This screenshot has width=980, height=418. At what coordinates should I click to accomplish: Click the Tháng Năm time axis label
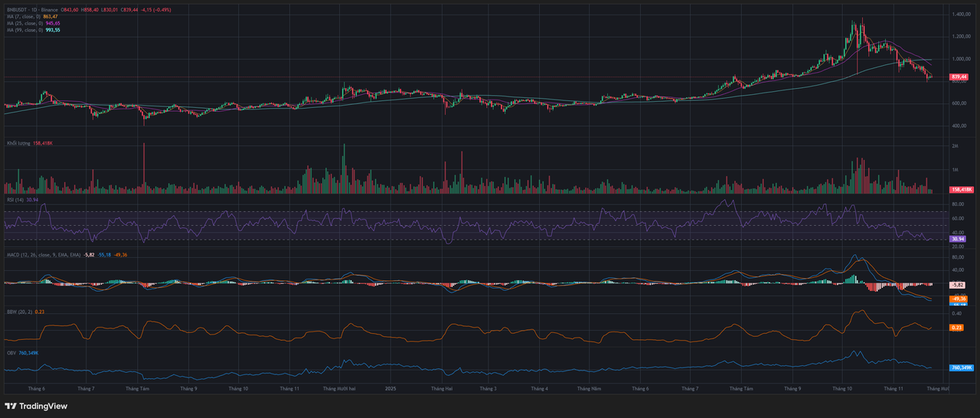pos(589,389)
